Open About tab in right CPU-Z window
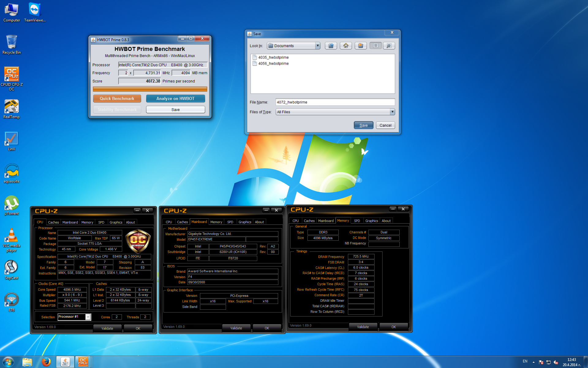The height and width of the screenshot is (368, 588). pos(386,221)
